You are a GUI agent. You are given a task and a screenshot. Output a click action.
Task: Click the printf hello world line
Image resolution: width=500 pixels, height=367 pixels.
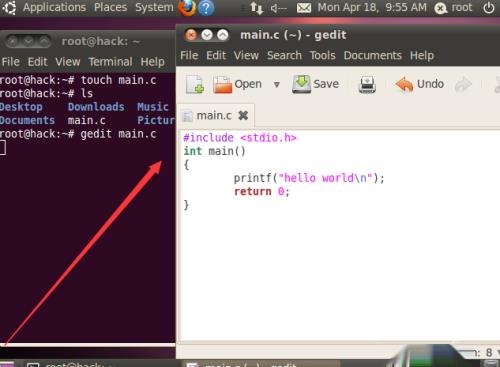pyautogui.click(x=309, y=178)
